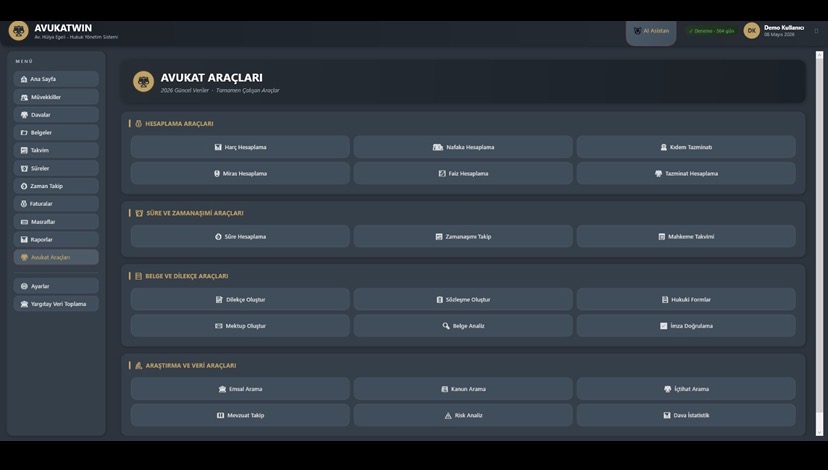Select Süreler in the sidebar
The image size is (828, 470).
56,168
